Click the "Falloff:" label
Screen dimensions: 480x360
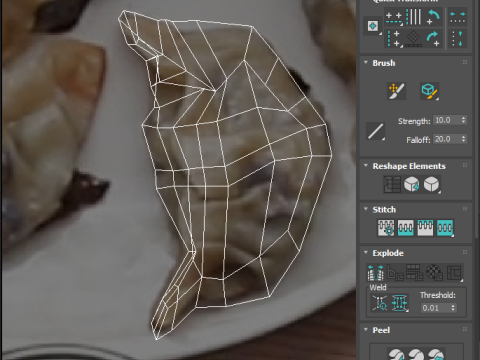tap(418, 140)
